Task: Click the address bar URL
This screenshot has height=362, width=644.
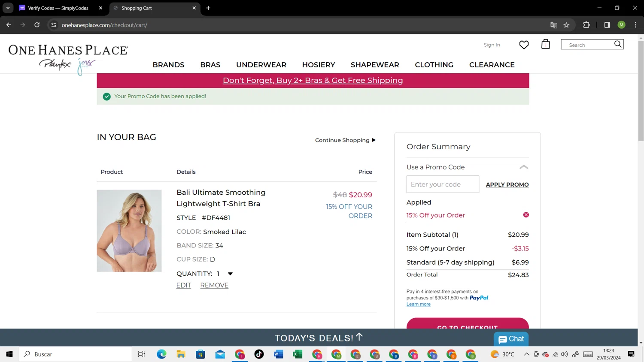Action: point(104,25)
